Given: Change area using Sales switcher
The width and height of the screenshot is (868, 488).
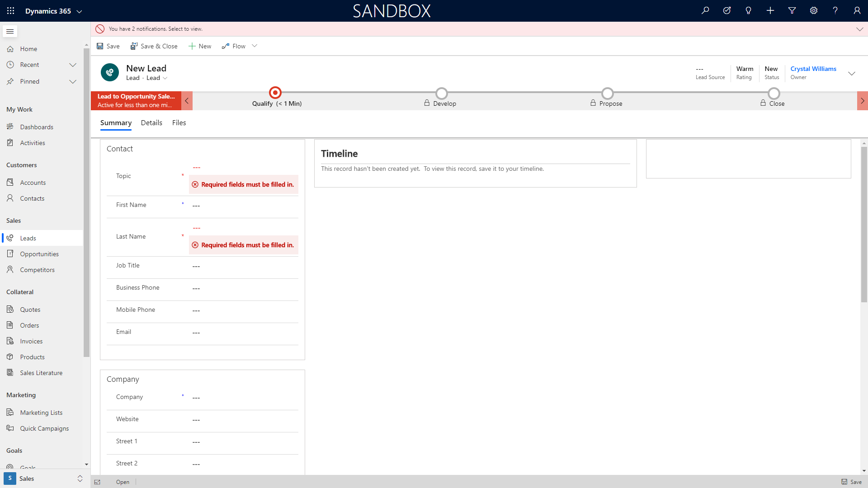Looking at the screenshot, I should (x=44, y=479).
